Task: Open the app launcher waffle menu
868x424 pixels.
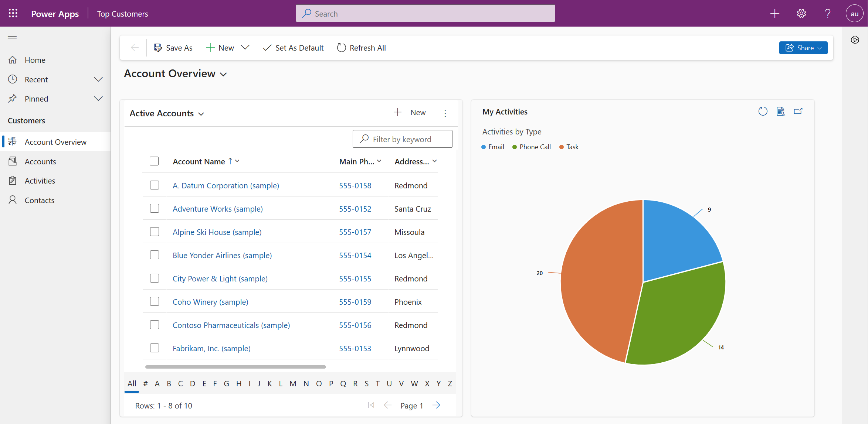Action: click(13, 13)
